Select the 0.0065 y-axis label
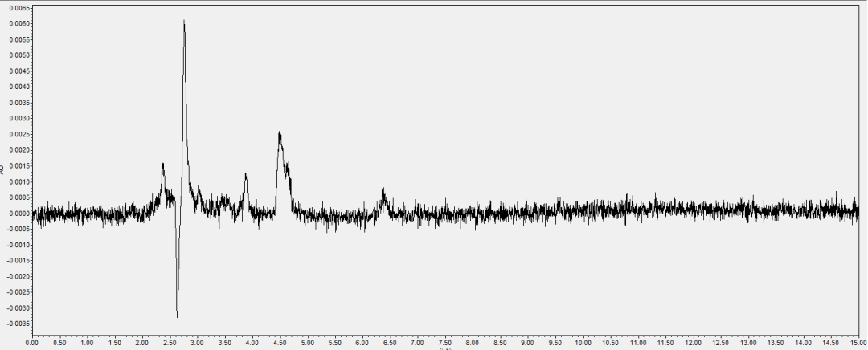 pyautogui.click(x=18, y=8)
